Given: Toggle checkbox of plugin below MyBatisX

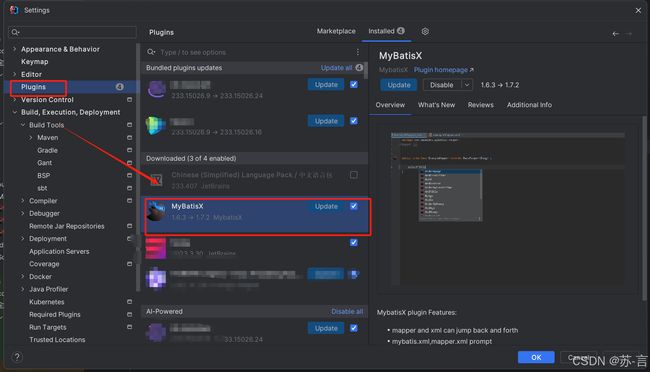Looking at the screenshot, I should [x=354, y=243].
